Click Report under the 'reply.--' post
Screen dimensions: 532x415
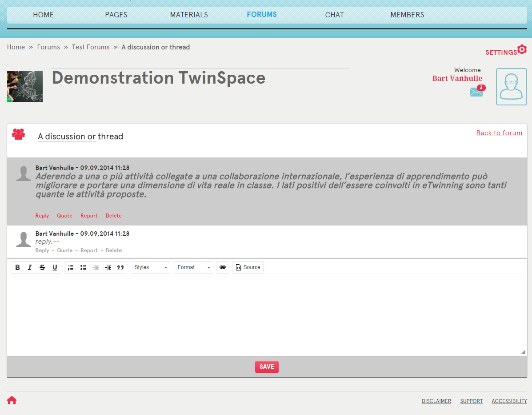tap(89, 250)
